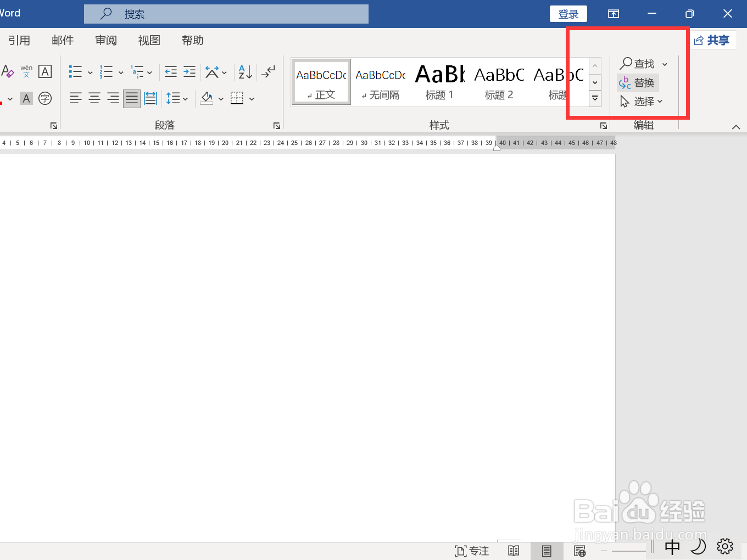The height and width of the screenshot is (560, 747).
Task: Click the zoom out minus button
Action: 604,551
